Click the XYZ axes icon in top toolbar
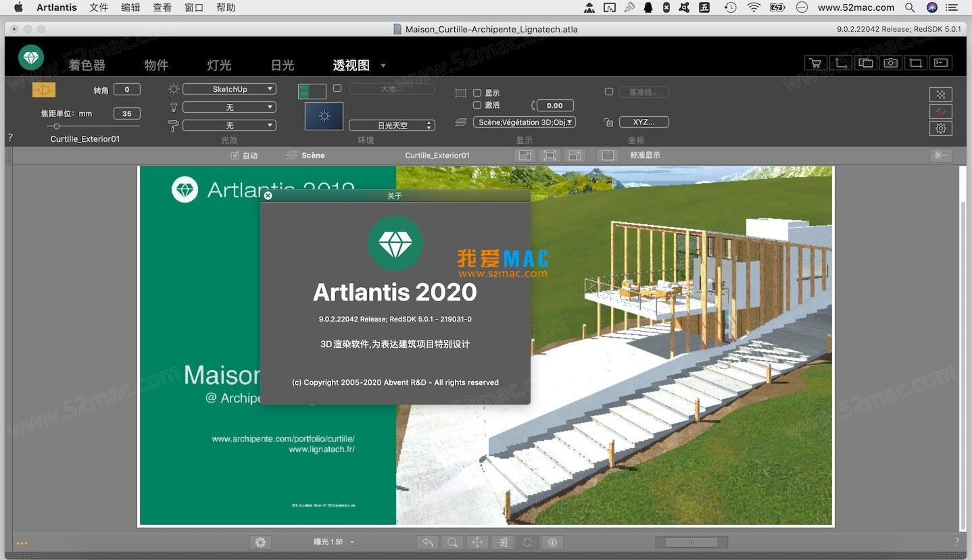The height and width of the screenshot is (560, 972). point(840,63)
